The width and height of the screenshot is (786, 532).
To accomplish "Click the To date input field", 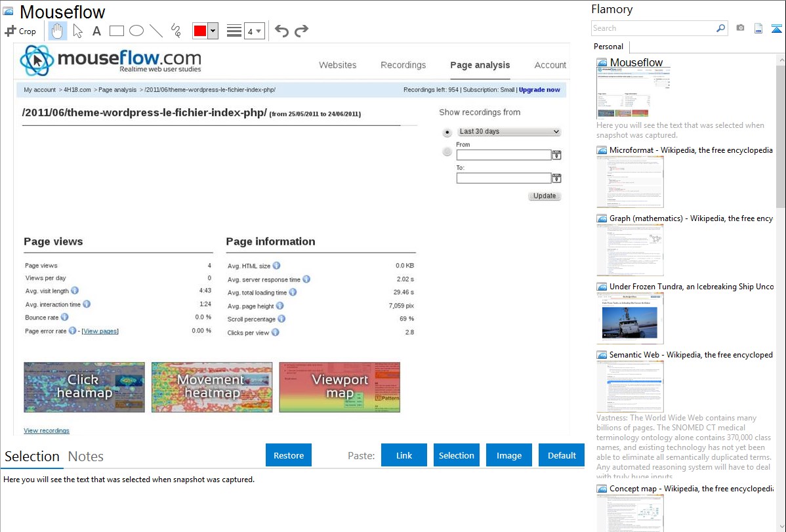I will [504, 178].
